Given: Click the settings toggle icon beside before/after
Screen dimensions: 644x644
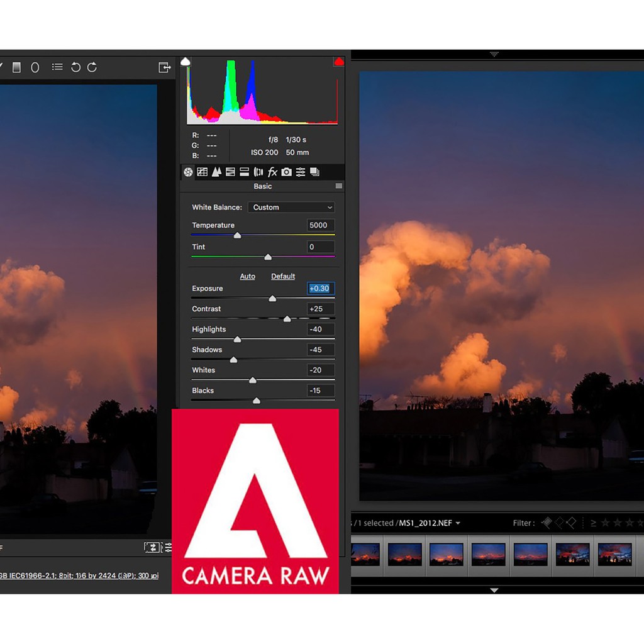Looking at the screenshot, I should coord(168,548).
